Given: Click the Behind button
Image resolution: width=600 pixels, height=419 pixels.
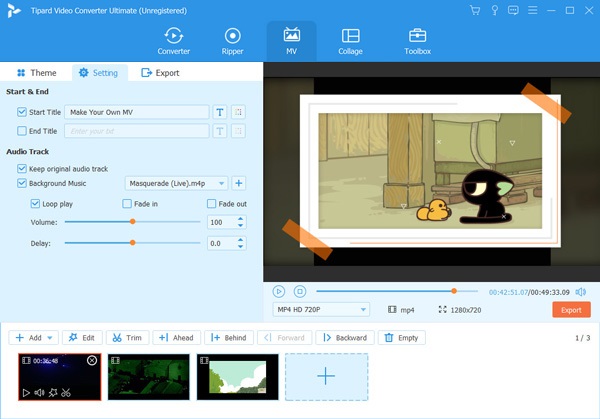Looking at the screenshot, I should coord(228,338).
